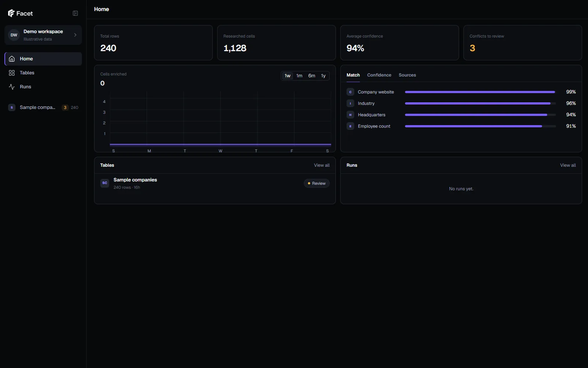Click the Headquarters progress bar
This screenshot has height=368, width=588.
pos(480,115)
